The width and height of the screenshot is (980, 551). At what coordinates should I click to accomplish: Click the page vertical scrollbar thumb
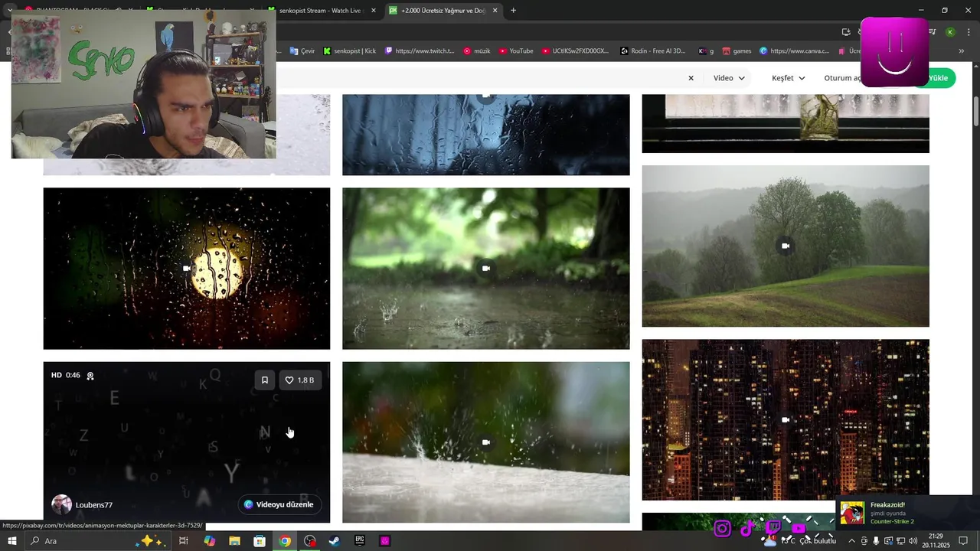click(x=975, y=111)
